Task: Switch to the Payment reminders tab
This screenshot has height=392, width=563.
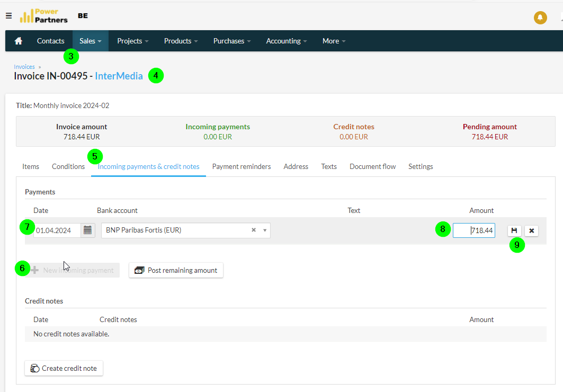Action: tap(242, 166)
